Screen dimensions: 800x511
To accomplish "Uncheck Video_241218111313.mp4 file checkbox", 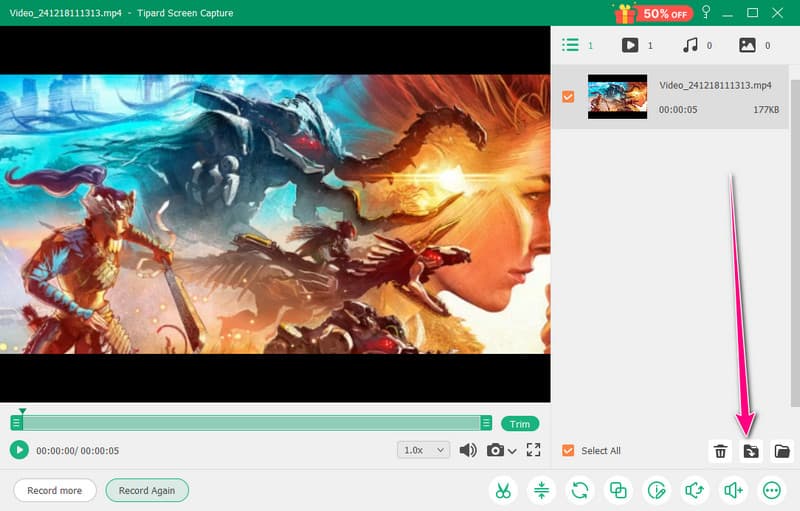I will click(x=568, y=96).
